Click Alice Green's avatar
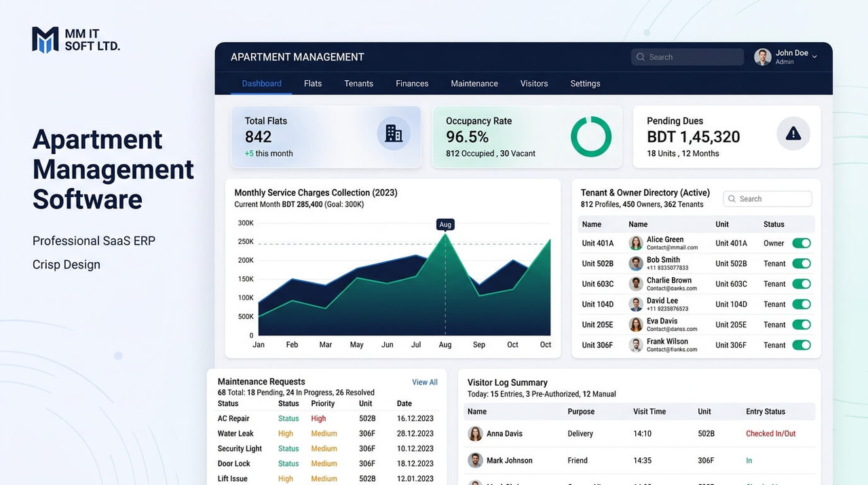Image resolution: width=868 pixels, height=485 pixels. pyautogui.click(x=636, y=243)
